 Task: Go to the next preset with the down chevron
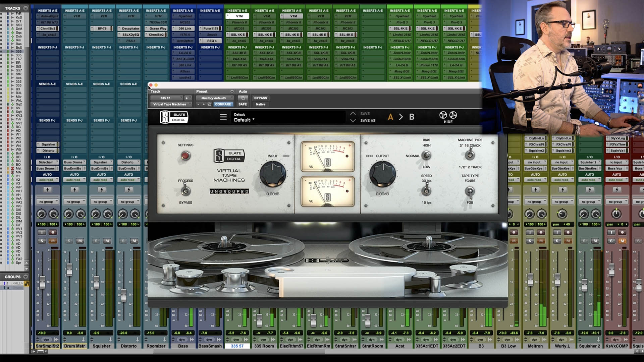pos(353,121)
